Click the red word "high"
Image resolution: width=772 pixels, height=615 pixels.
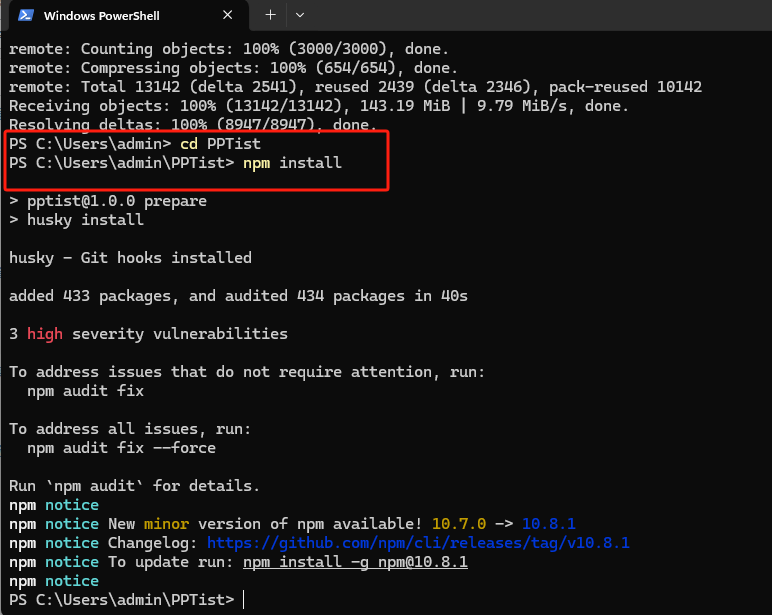(x=44, y=334)
